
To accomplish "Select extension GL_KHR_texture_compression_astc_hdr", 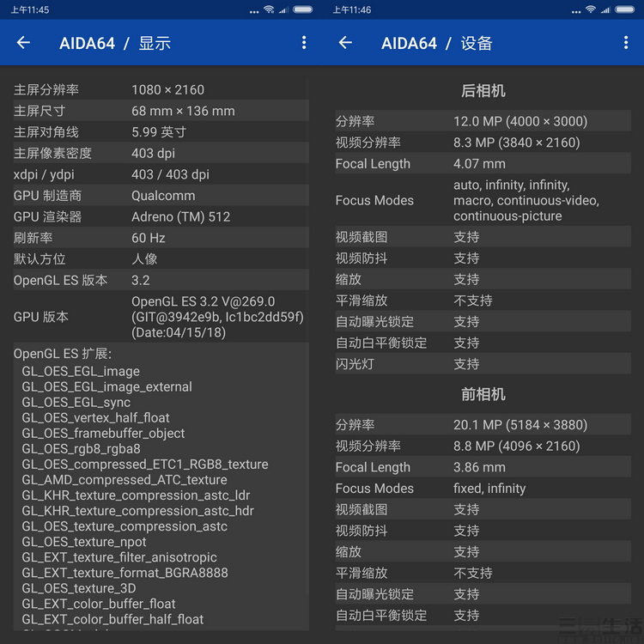I will (137, 511).
